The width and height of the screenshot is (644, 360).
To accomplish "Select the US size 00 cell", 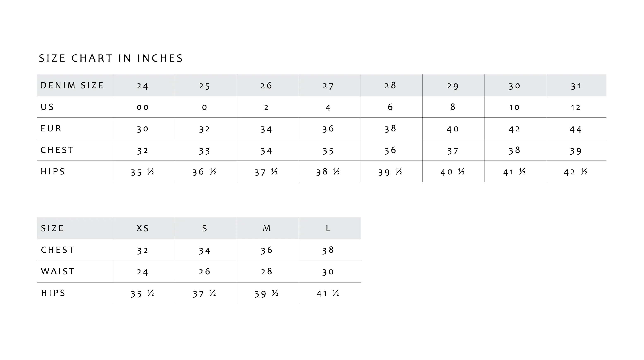I will 144,107.
